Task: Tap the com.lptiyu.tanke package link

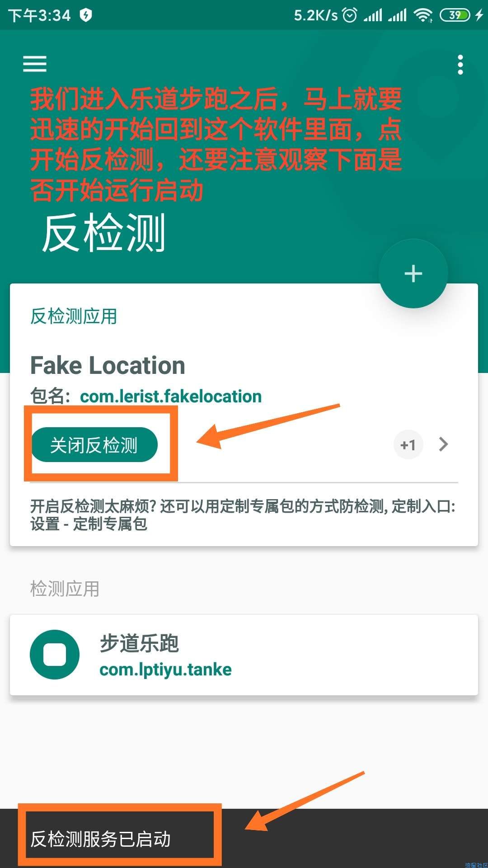Action: pyautogui.click(x=165, y=670)
